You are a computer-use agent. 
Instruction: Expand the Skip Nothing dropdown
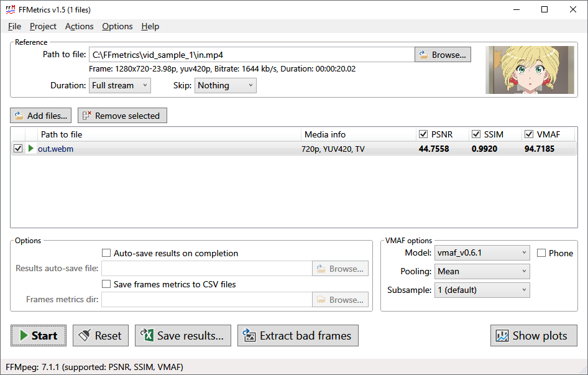(x=226, y=85)
